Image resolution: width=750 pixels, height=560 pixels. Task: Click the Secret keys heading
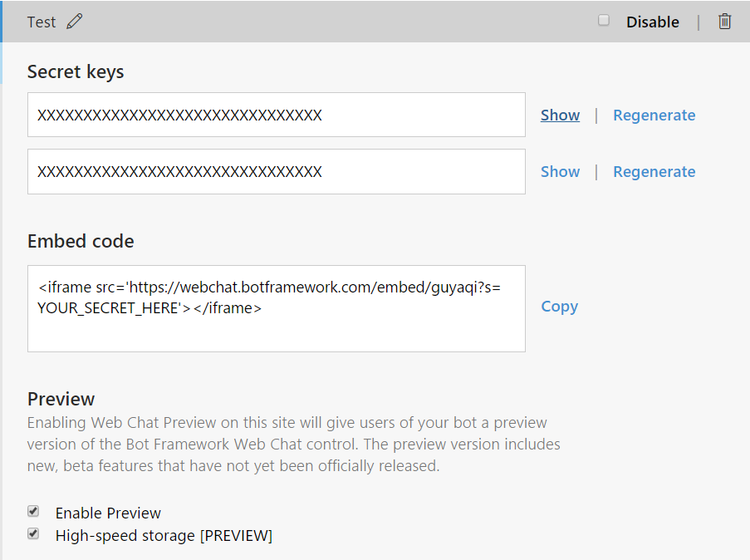76,72
